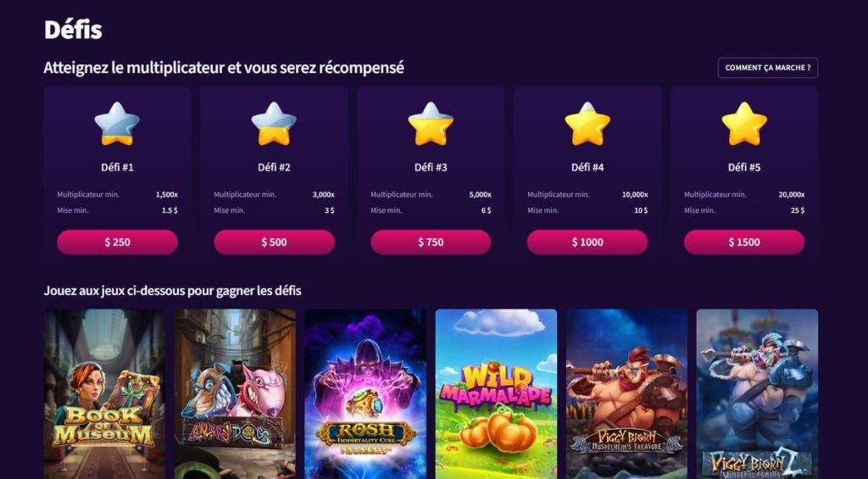
Task: Open the Comment ça marche help button
Action: coord(768,68)
